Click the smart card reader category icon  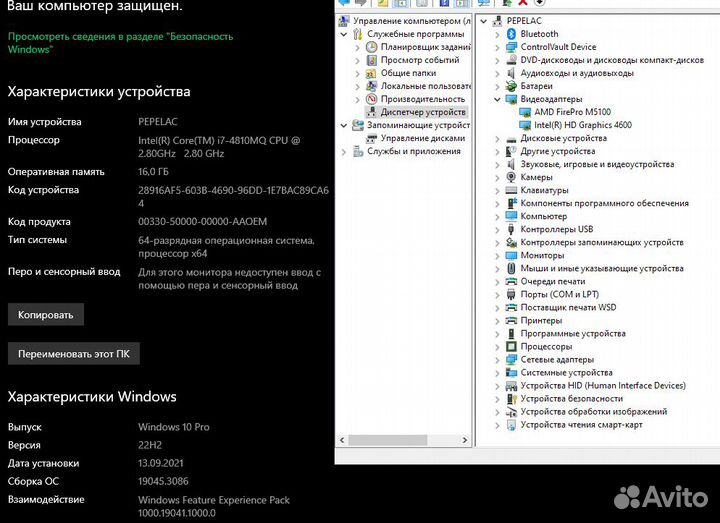[511, 425]
